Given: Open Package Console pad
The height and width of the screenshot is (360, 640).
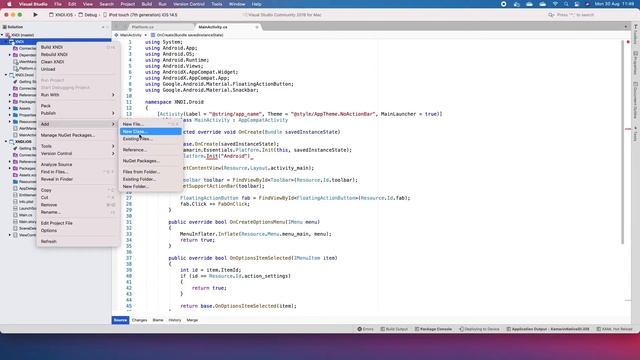Looking at the screenshot, I should tap(433, 329).
